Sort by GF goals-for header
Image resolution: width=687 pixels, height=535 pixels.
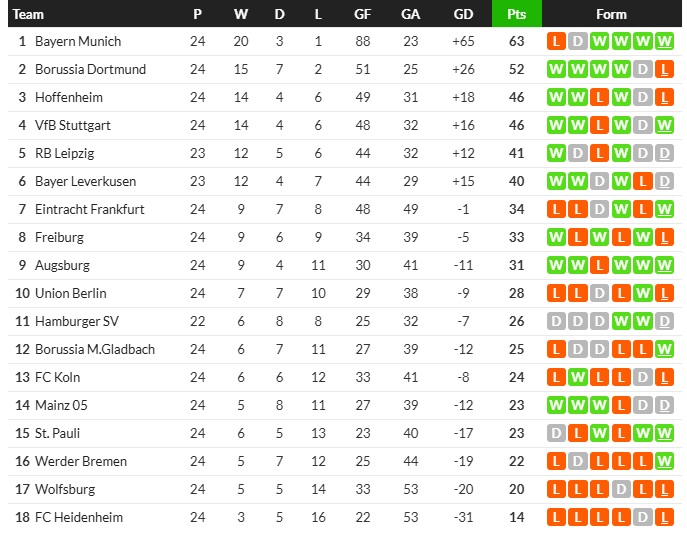pos(363,14)
